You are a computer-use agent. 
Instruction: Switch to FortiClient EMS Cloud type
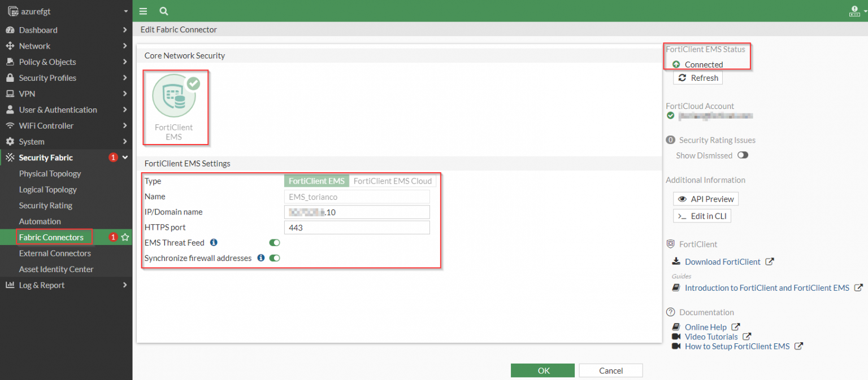392,181
